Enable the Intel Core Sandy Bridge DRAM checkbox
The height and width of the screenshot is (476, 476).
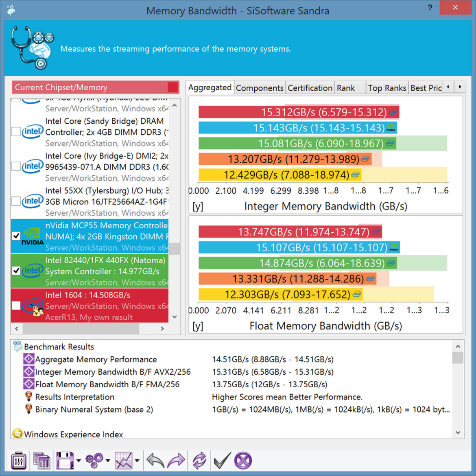(16, 132)
